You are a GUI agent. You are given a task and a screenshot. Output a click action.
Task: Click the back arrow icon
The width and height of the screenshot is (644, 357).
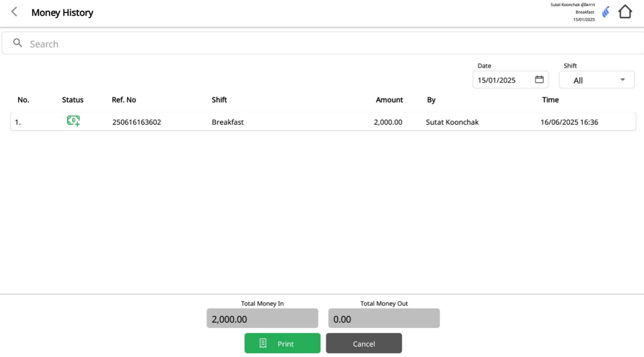click(14, 12)
